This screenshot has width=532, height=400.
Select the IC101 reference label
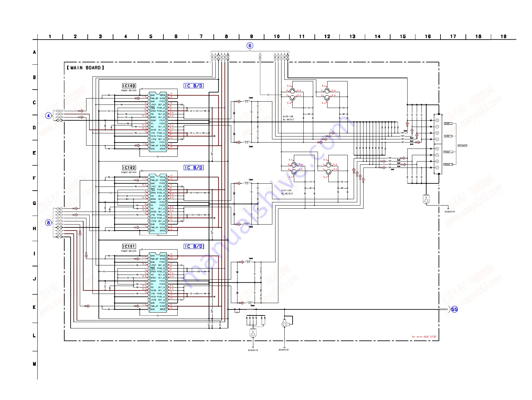pos(129,246)
